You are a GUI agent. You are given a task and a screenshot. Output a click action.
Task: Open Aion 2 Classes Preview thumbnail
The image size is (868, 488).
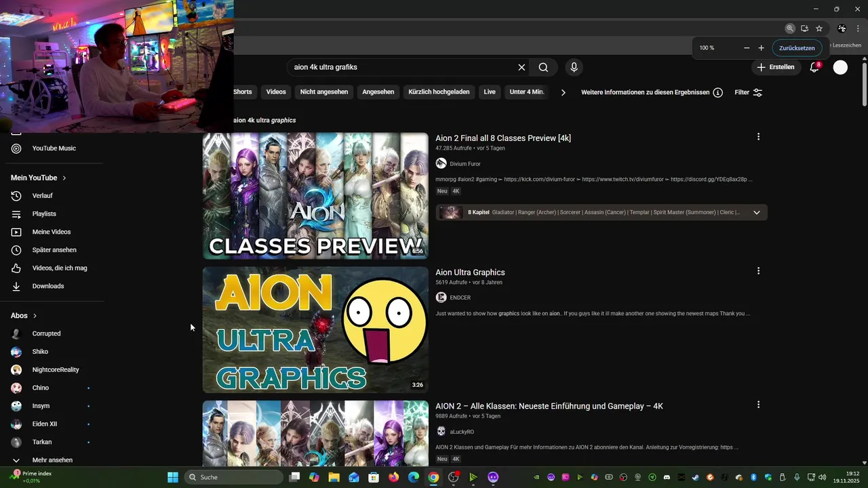(315, 196)
